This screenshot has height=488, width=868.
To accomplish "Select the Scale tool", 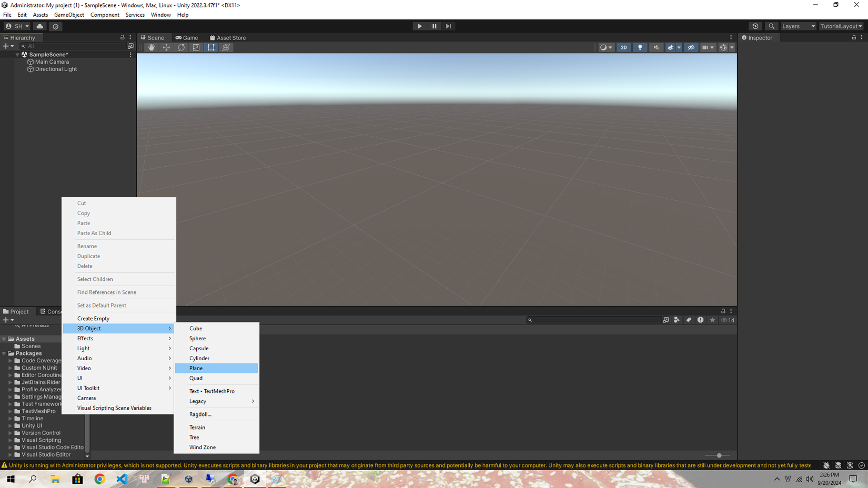I will [196, 47].
